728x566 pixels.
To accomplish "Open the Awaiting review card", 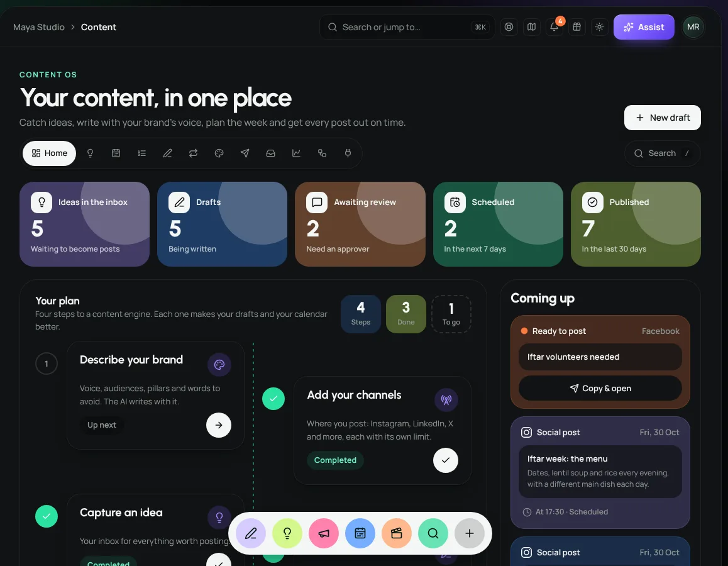I will click(x=360, y=225).
